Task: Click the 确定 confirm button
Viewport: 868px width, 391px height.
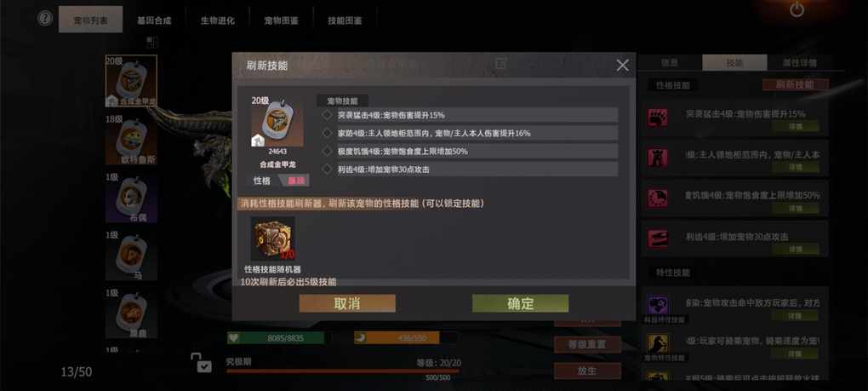Action: point(520,303)
